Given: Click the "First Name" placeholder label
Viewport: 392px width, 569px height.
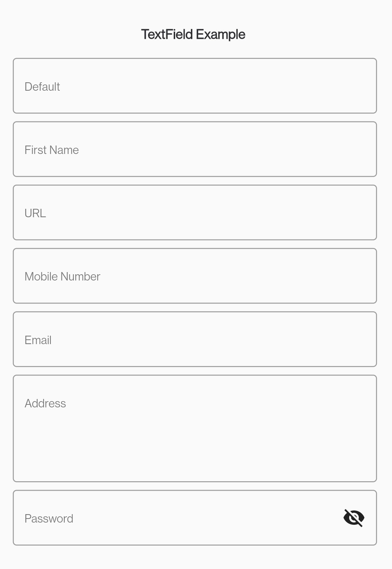Looking at the screenshot, I should coord(52,150).
